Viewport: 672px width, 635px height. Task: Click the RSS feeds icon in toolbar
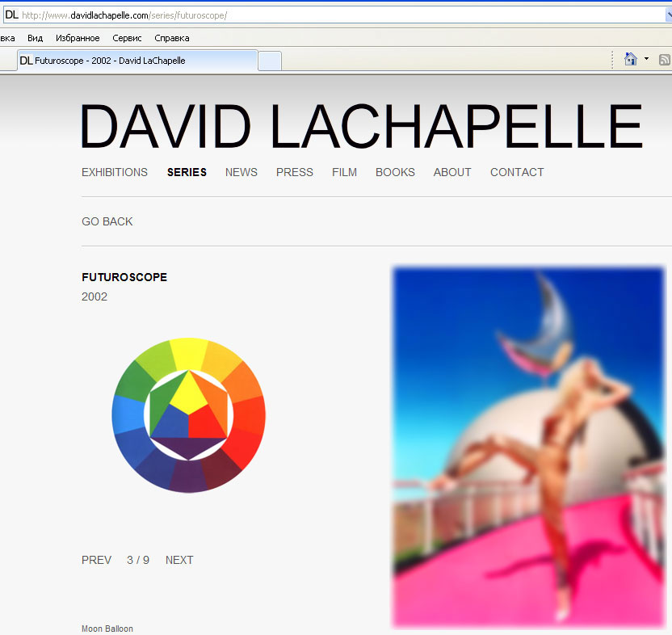(x=666, y=60)
